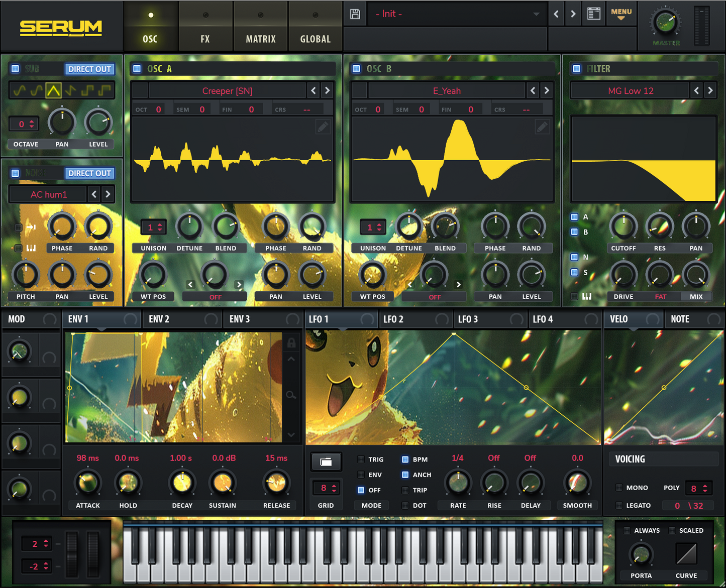Screen dimensions: 726x588
Task: Open the wavetable editor pencil in OSC A
Action: [x=323, y=127]
